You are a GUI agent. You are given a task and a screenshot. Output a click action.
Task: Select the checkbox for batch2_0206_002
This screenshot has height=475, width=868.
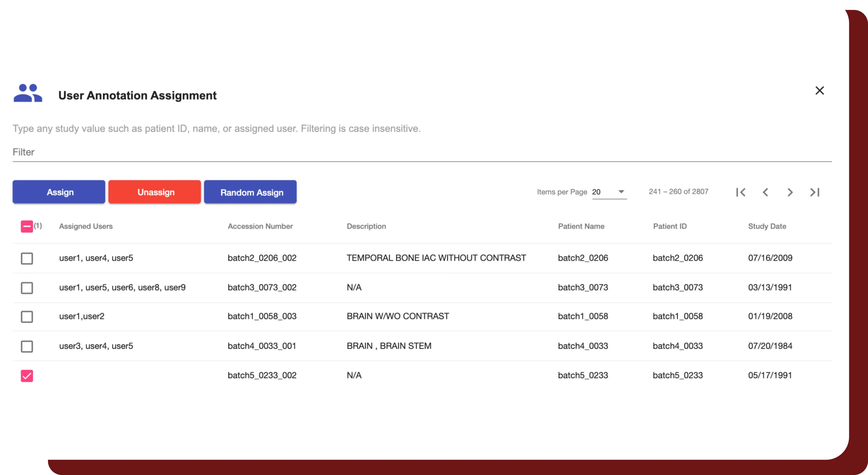(x=27, y=258)
